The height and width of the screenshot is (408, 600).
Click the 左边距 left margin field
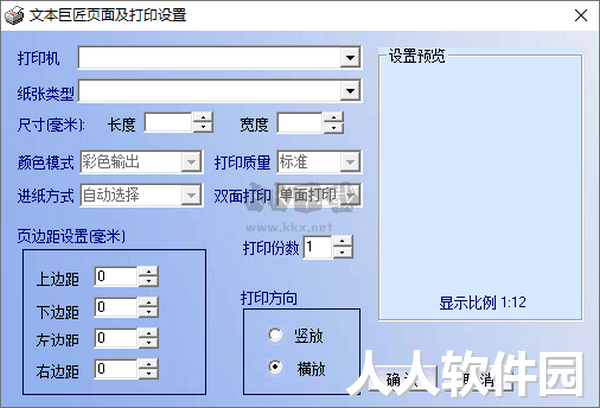coord(116,338)
